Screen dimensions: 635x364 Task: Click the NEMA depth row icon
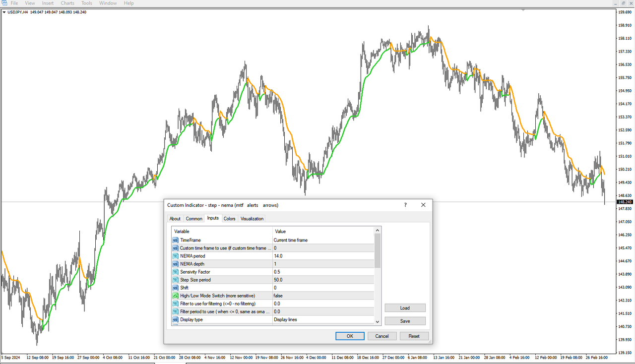coord(175,264)
